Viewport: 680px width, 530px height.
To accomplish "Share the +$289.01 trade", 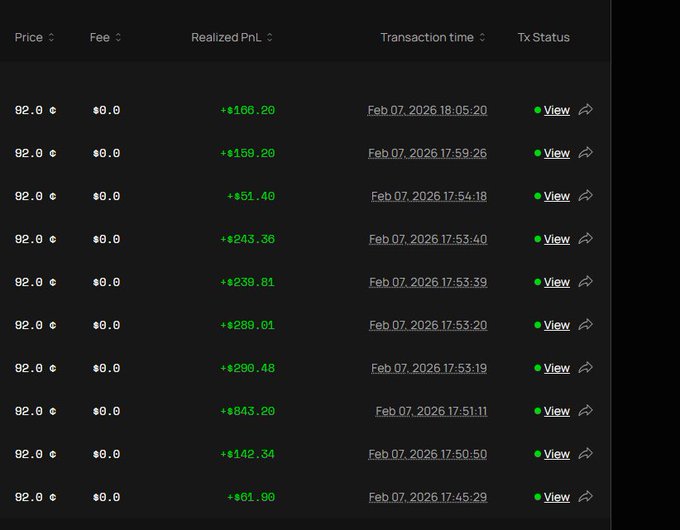I will pyautogui.click(x=586, y=325).
